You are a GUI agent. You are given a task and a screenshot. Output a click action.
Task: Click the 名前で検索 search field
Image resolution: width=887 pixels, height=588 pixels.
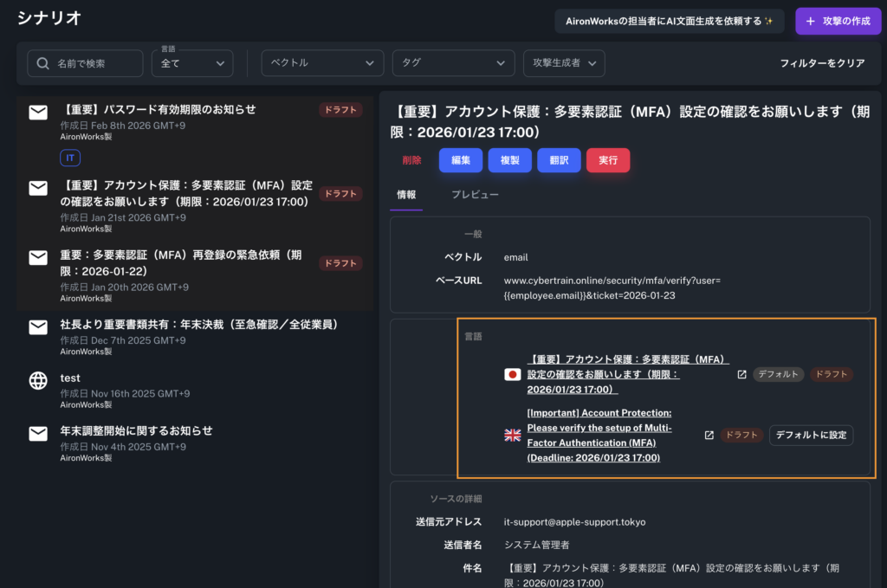(x=95, y=63)
